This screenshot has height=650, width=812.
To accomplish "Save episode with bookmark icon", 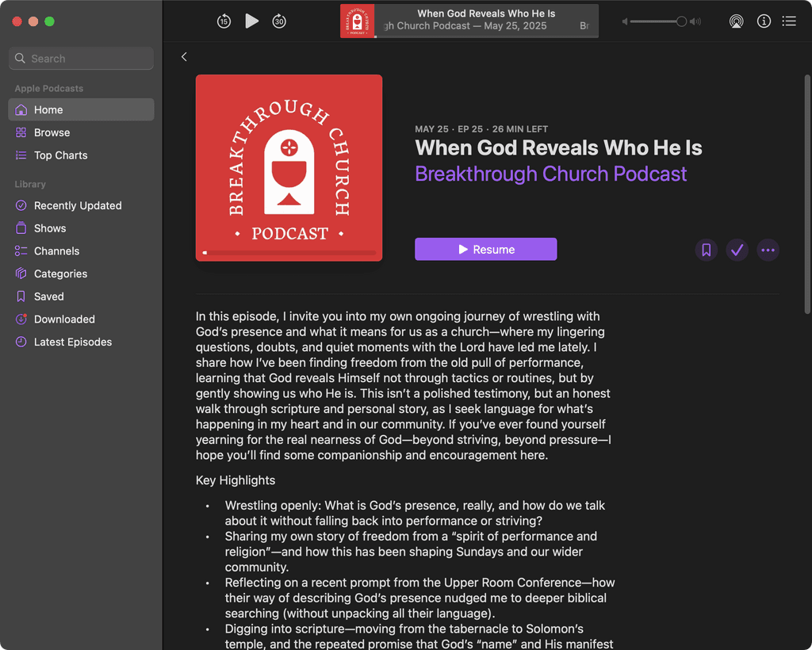I will (707, 250).
